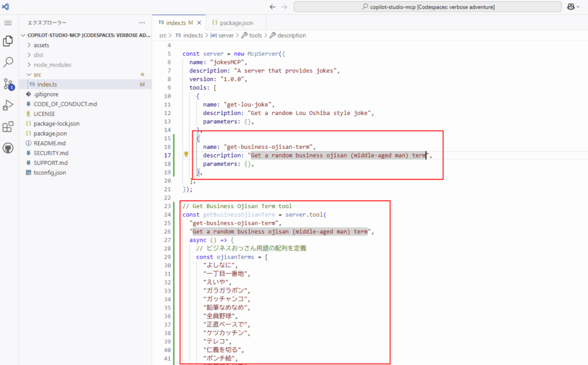Open CODE_OF_CONDUCT.md in explorer
588x365 pixels.
click(x=86, y=104)
